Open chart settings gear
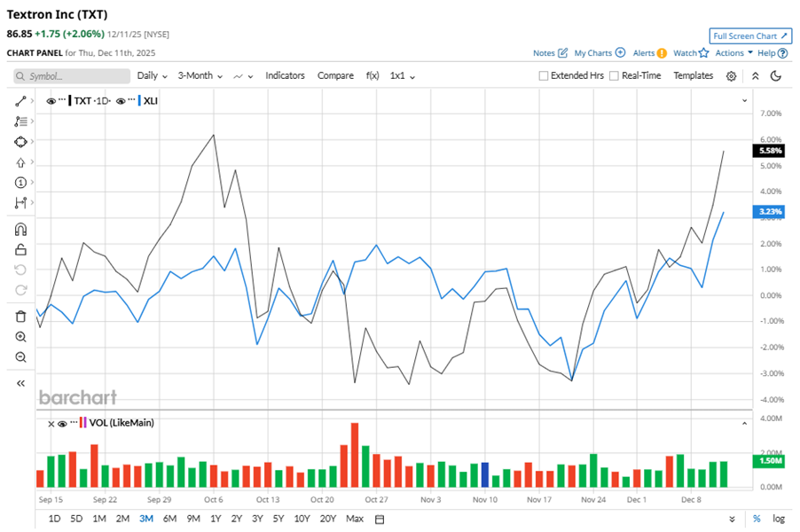 (731, 76)
